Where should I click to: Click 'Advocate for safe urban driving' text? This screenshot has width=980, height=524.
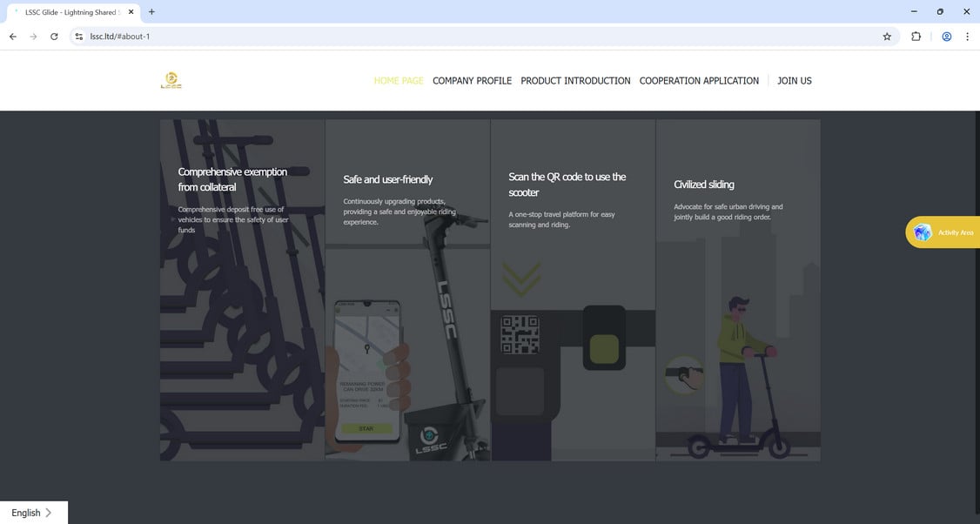click(728, 212)
